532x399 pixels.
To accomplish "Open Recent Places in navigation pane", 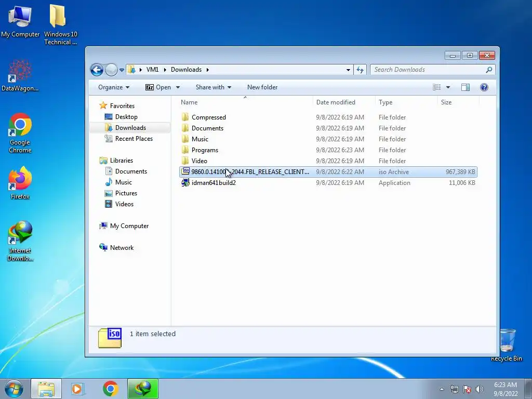I will click(129, 138).
